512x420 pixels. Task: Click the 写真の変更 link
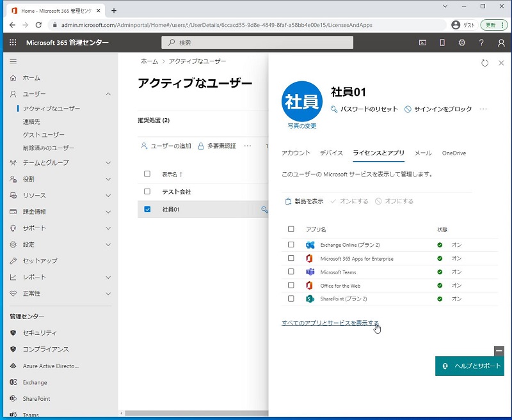[302, 126]
